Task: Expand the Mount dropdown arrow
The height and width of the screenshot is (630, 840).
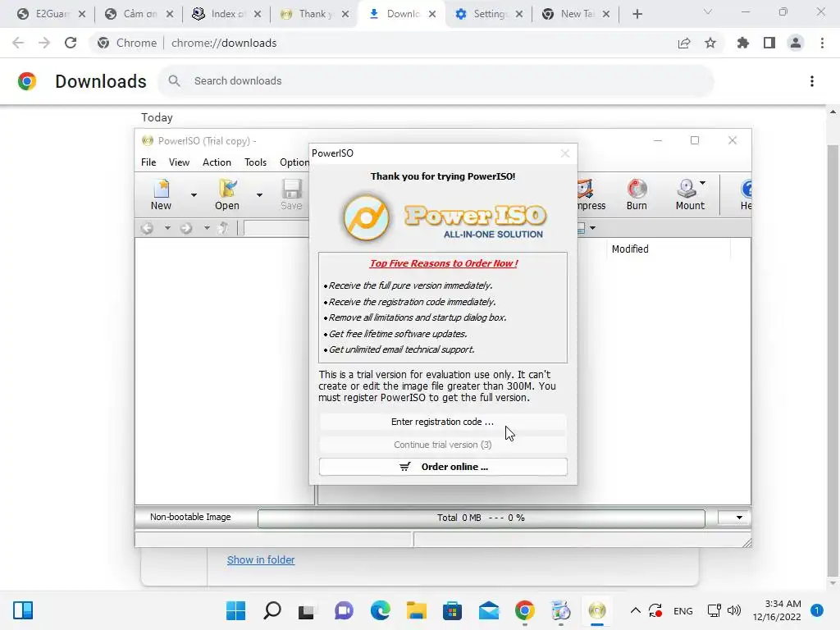Action: pos(702,183)
